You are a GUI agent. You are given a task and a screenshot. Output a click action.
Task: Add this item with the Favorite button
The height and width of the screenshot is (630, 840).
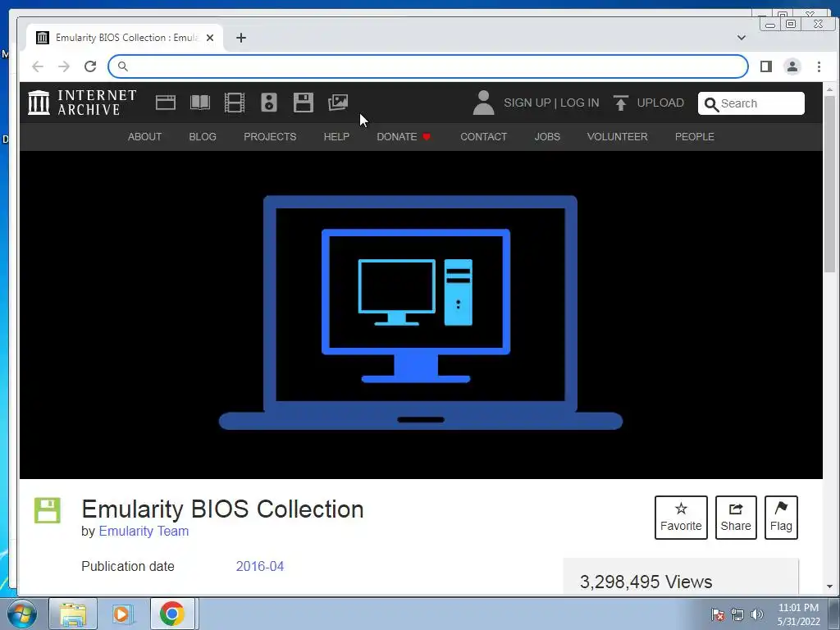(681, 518)
